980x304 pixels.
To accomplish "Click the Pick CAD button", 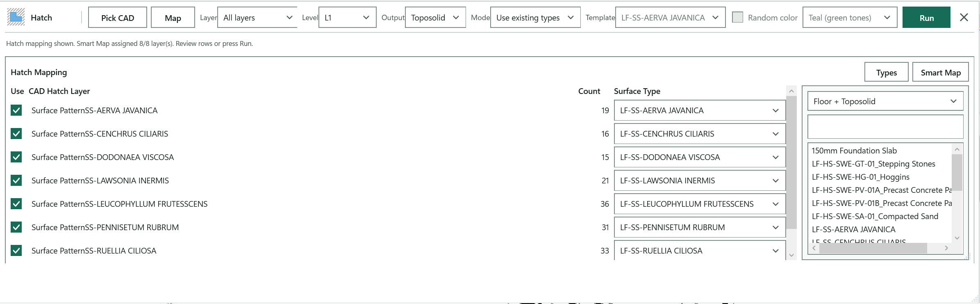I will pyautogui.click(x=118, y=17).
